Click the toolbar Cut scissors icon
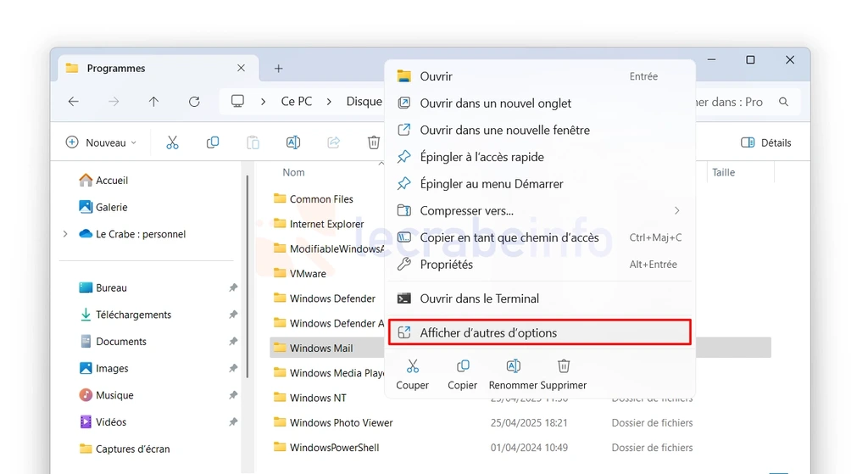 click(172, 142)
